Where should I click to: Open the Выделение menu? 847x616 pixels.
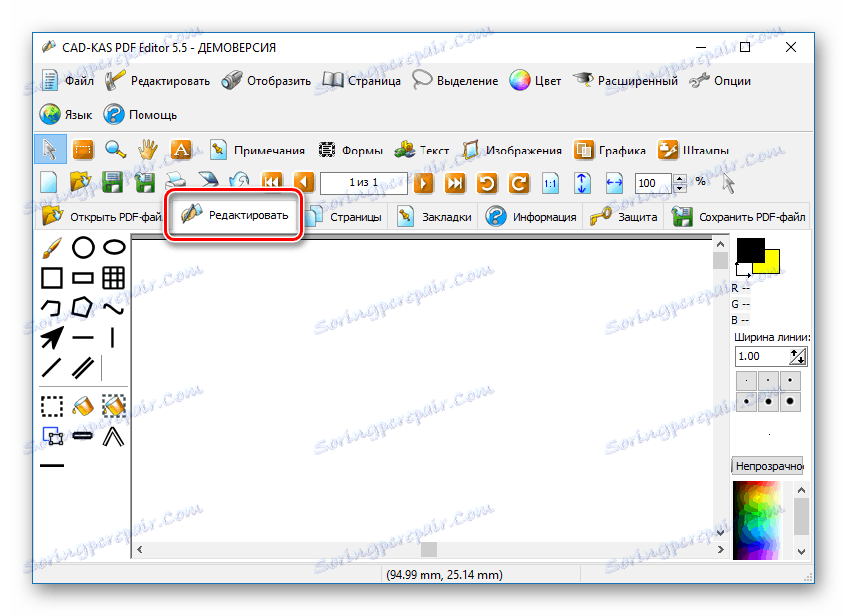[x=455, y=81]
